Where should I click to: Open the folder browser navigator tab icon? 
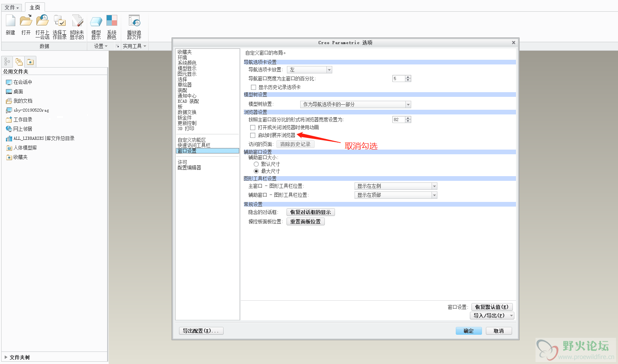point(19,62)
